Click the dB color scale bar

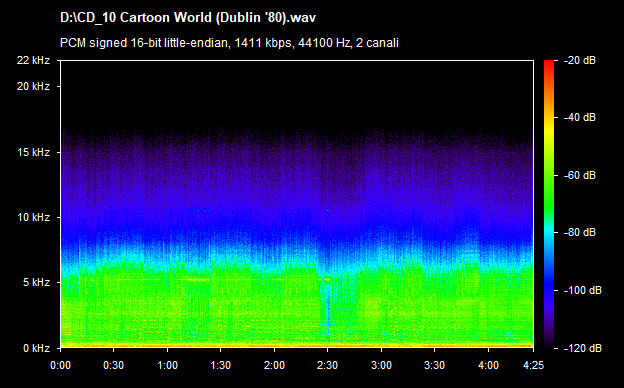tap(549, 204)
